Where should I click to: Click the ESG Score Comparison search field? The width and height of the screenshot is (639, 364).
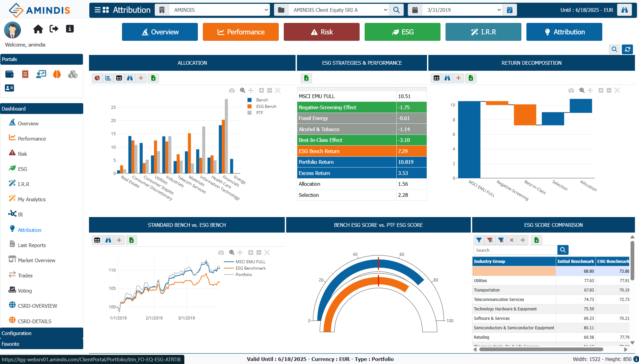[x=515, y=250]
